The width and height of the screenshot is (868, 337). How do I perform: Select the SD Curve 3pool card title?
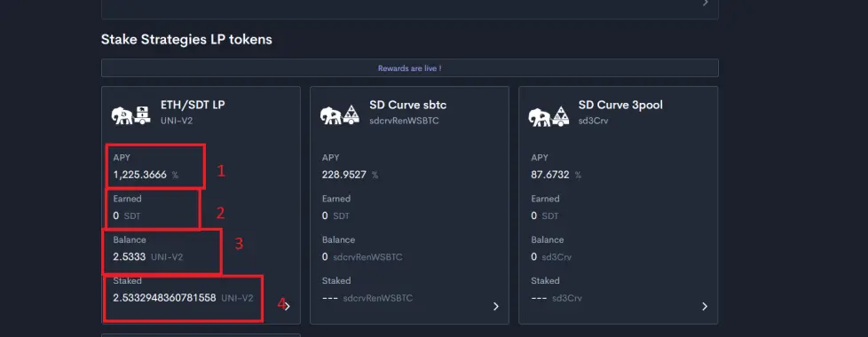[x=620, y=105]
